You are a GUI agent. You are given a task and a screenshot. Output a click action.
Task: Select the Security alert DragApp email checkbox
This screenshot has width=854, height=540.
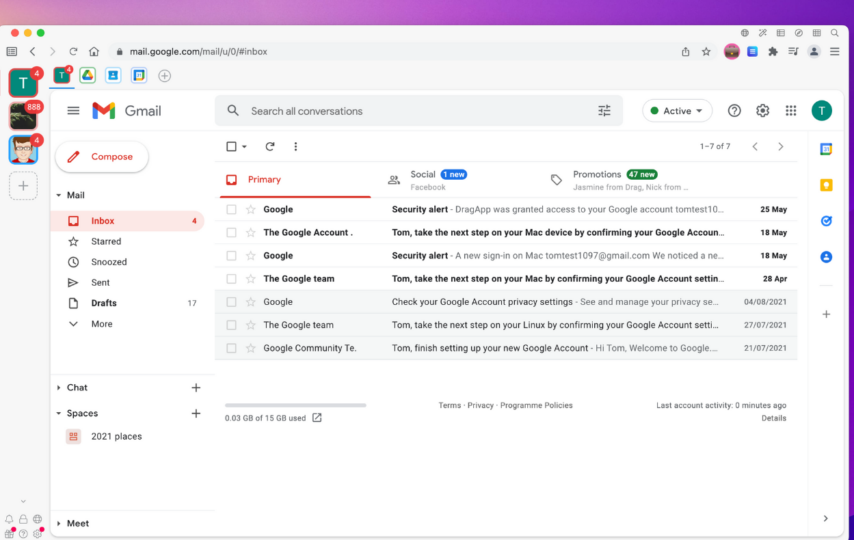(x=231, y=209)
